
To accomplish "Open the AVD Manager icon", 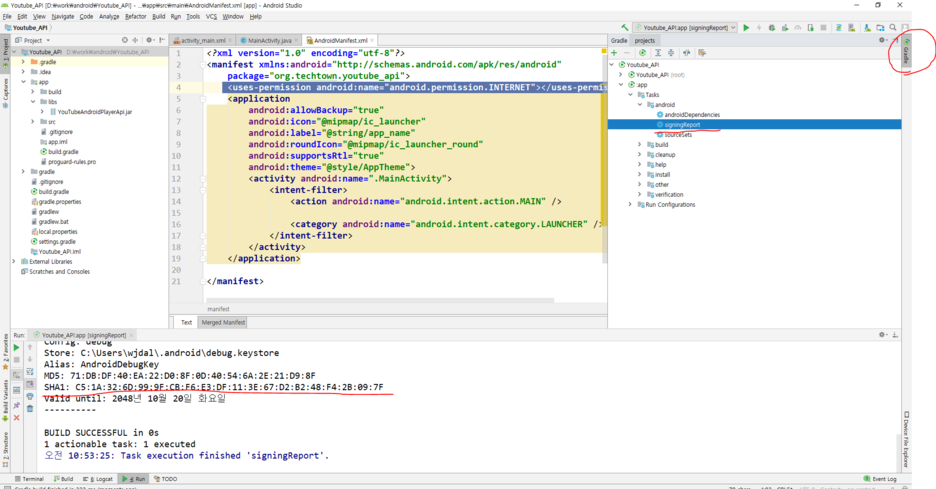I will [x=852, y=27].
